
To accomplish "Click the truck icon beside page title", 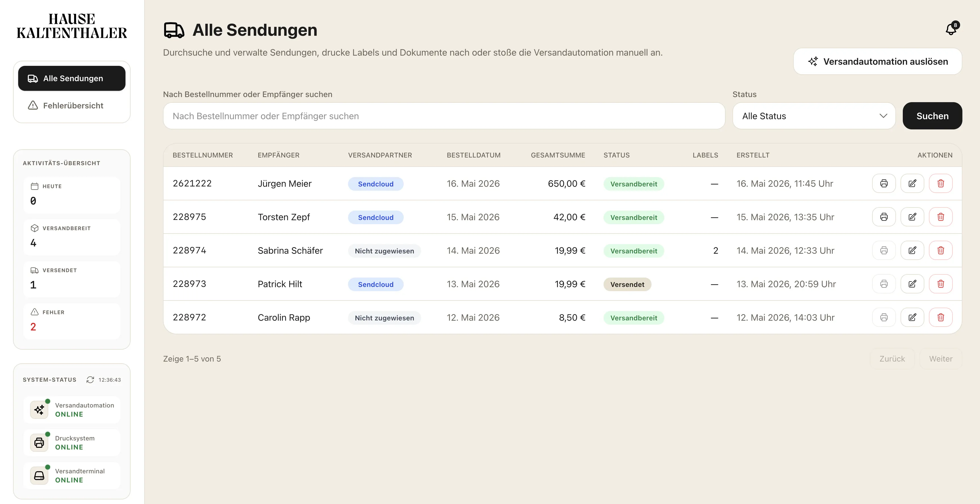I will click(174, 30).
